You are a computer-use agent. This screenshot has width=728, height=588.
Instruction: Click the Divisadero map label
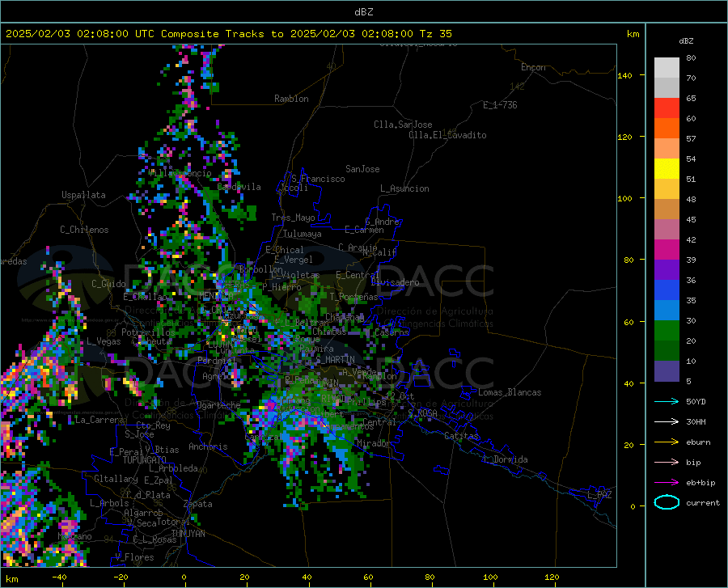[395, 282]
